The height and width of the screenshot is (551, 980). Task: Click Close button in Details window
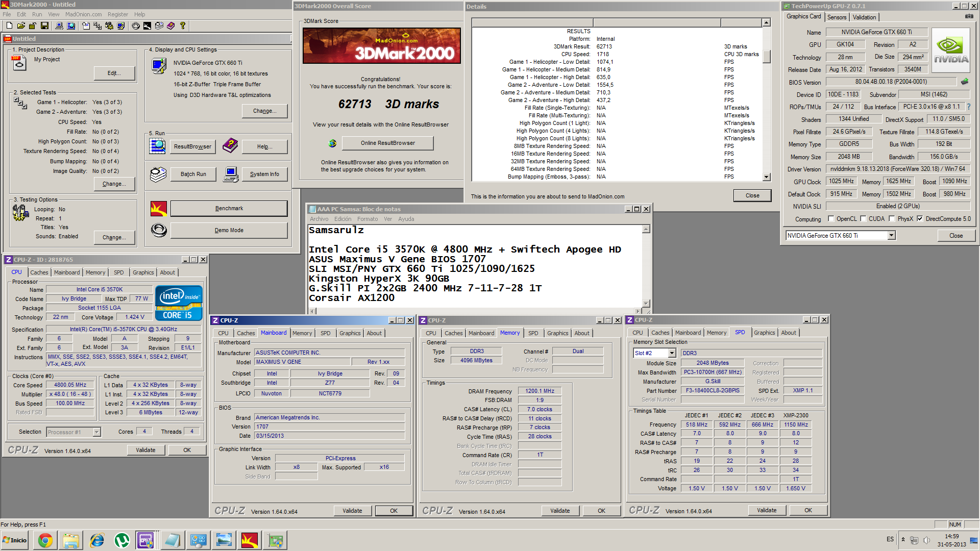[752, 196]
